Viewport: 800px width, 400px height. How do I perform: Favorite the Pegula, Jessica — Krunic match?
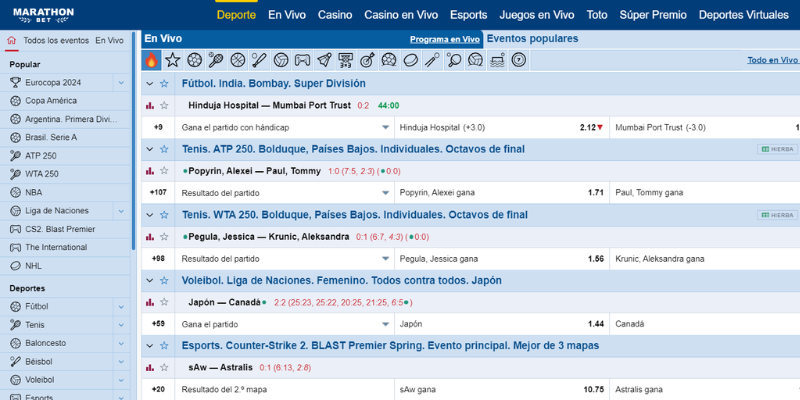tap(164, 237)
